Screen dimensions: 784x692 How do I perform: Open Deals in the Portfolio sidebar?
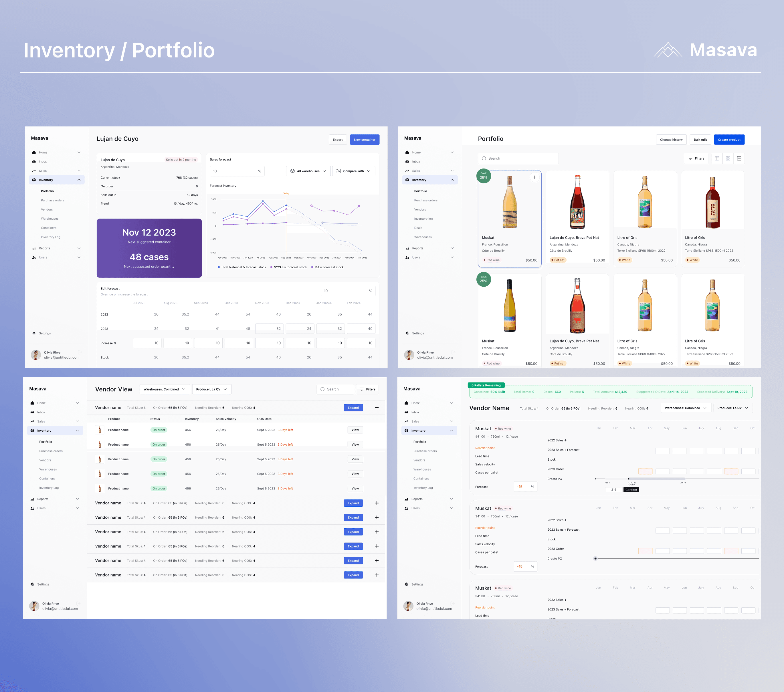(418, 228)
